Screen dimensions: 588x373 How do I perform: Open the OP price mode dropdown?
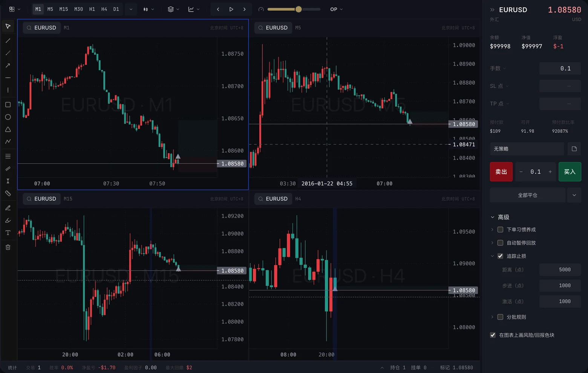tap(336, 9)
